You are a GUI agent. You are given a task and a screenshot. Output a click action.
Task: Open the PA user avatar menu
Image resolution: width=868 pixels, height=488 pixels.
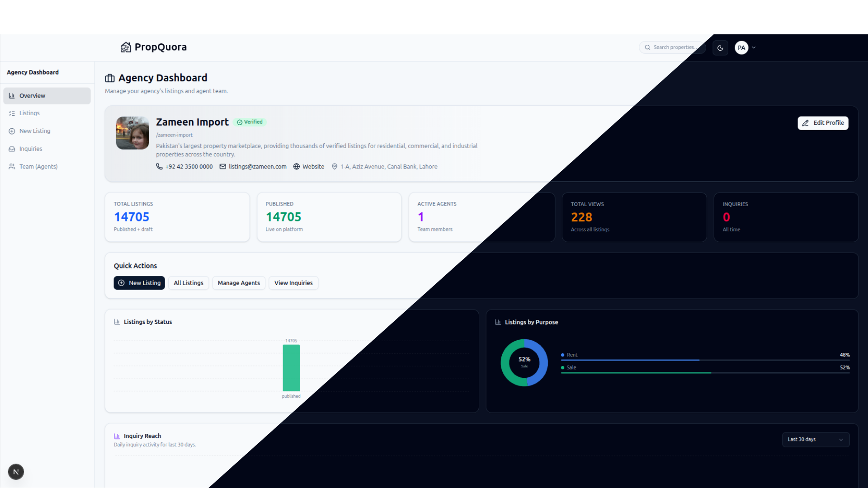pos(741,47)
